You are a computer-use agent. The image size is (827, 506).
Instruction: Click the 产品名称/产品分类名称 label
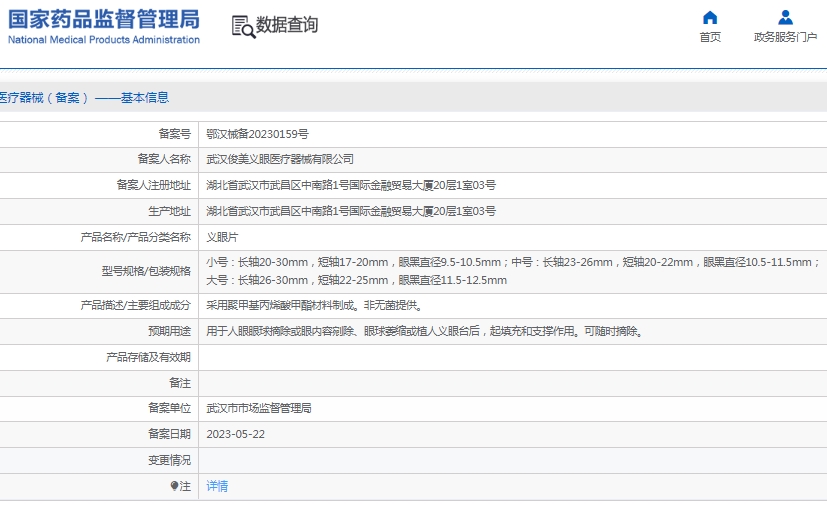[x=136, y=237]
